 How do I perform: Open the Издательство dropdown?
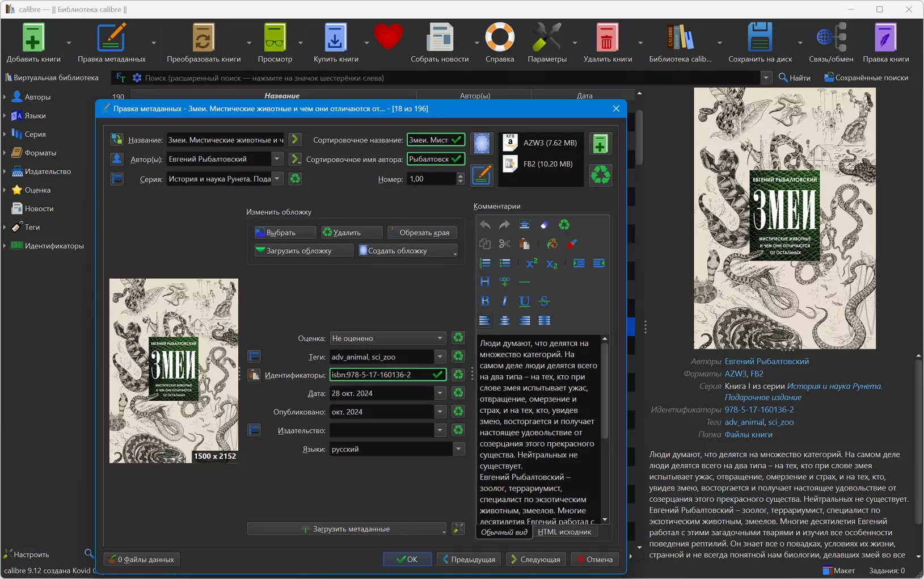(x=440, y=430)
